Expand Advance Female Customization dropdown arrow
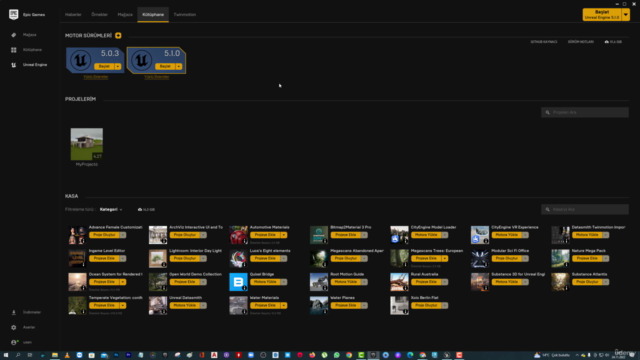Image resolution: width=640 pixels, height=360 pixels. 123,235
